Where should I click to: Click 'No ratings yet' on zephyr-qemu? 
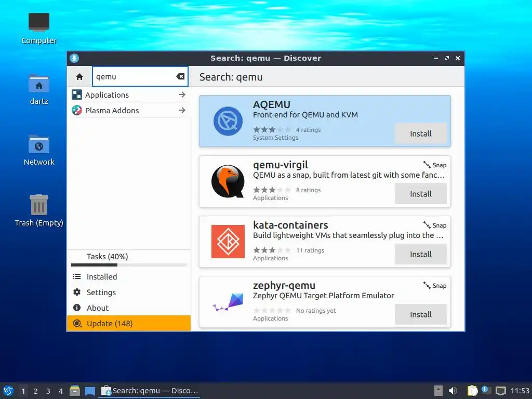click(316, 311)
